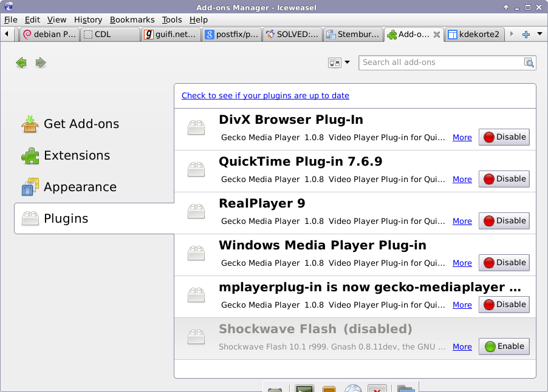This screenshot has width=548, height=392.
Task: Open the add-ons tools dropdown
Action: (338, 63)
